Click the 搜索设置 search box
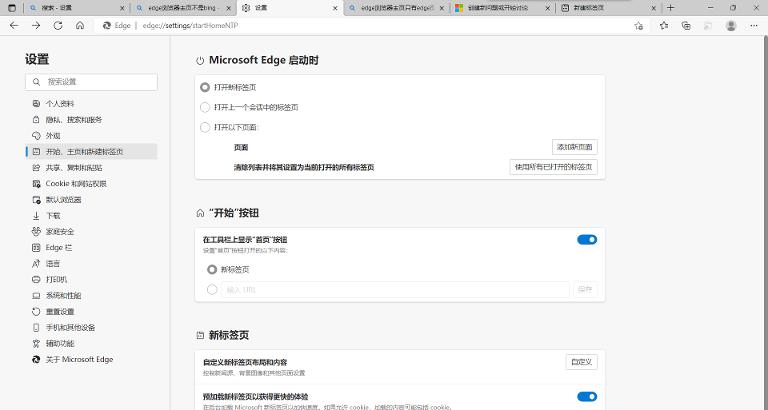Image resolution: width=768 pixels, height=410 pixels. [x=91, y=82]
